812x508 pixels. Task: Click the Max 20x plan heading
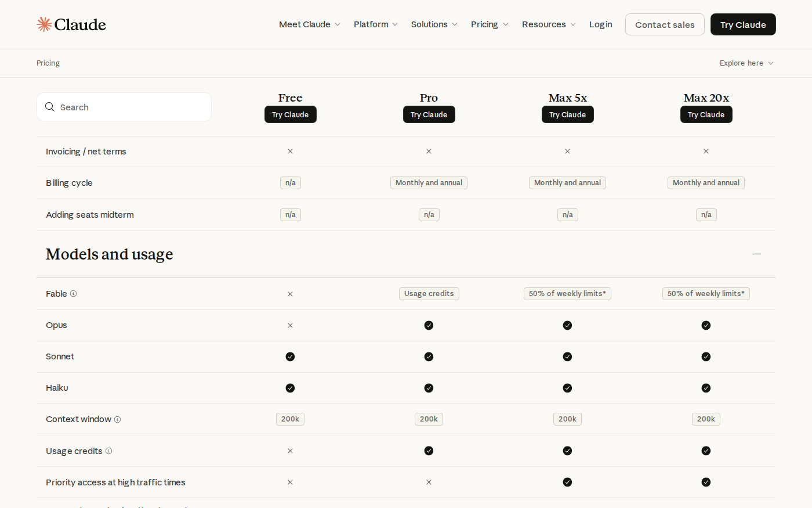[x=706, y=98]
